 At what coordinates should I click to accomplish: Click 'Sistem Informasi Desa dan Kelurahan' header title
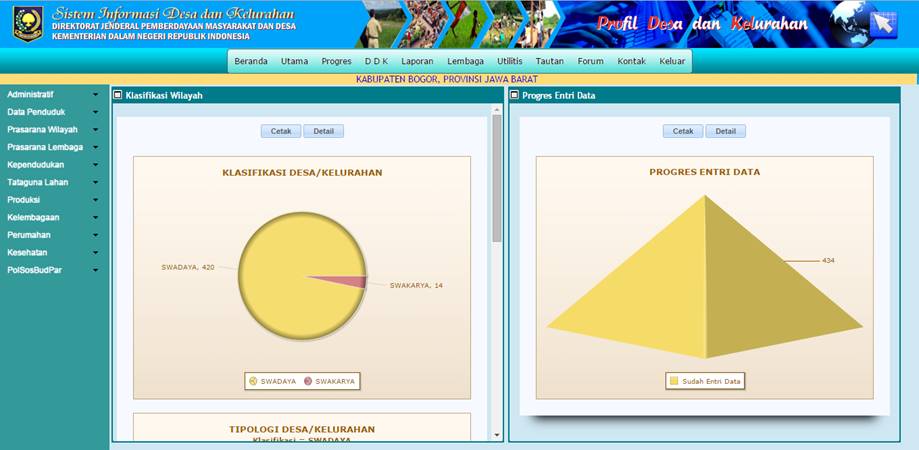(173, 13)
